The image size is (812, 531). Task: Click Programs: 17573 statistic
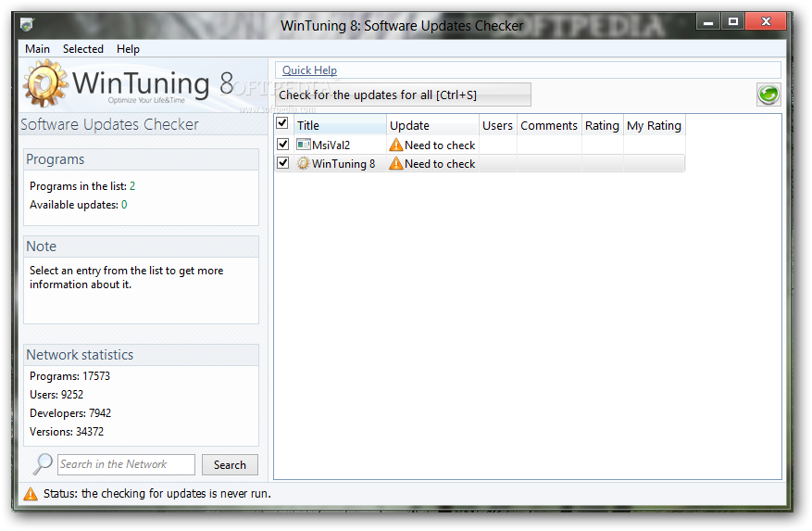[x=70, y=376]
